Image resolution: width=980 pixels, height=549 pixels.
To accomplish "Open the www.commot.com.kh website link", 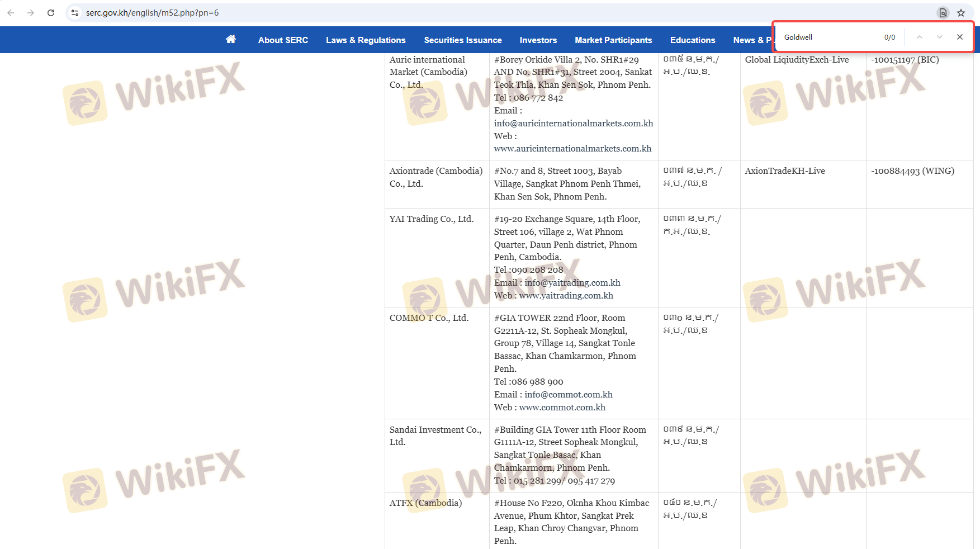I will pyautogui.click(x=562, y=408).
